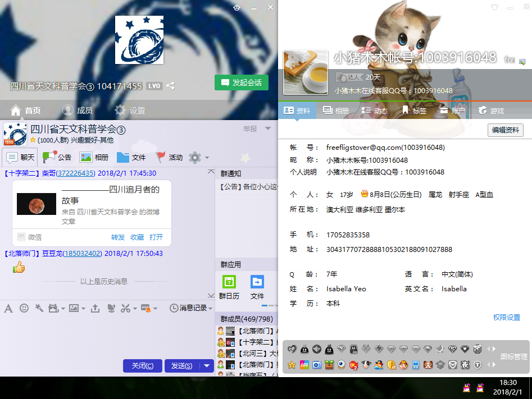Screen dimensions: 532x399
Task: Click the 夜 night mode icon
Action: pos(465,365)
